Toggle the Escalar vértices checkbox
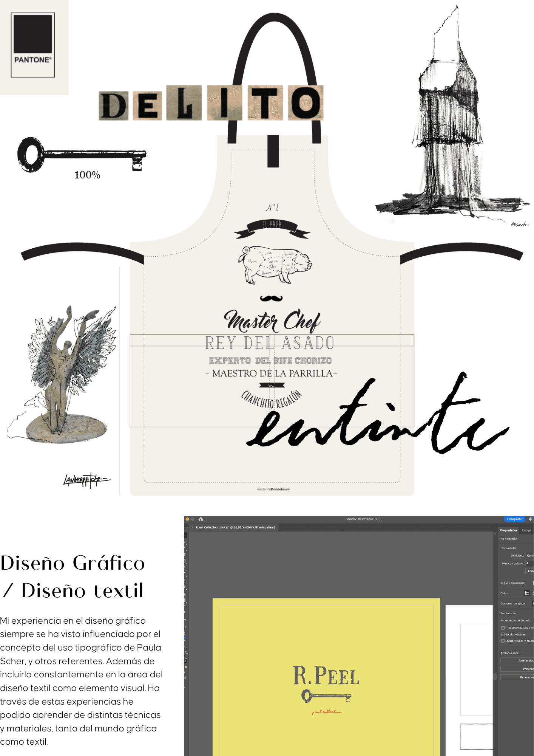Screen dimensions: 534x756 [503, 634]
